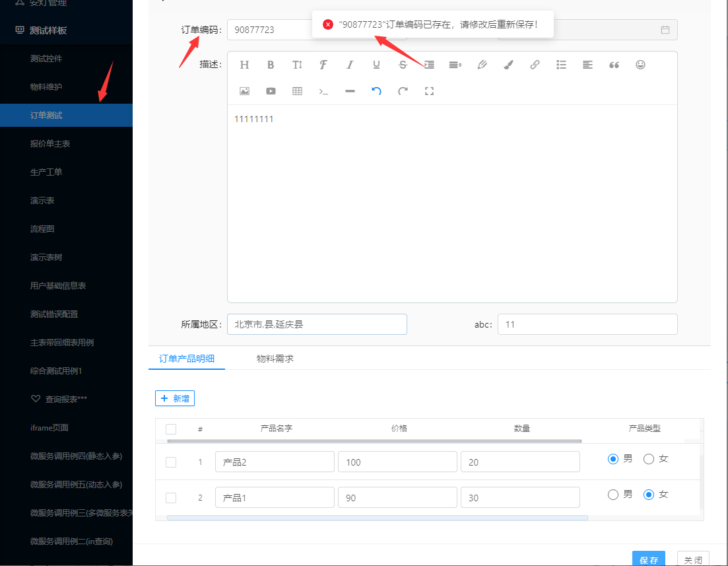This screenshot has height=566, width=728.
Task: Select the text color pen icon
Action: (482, 65)
